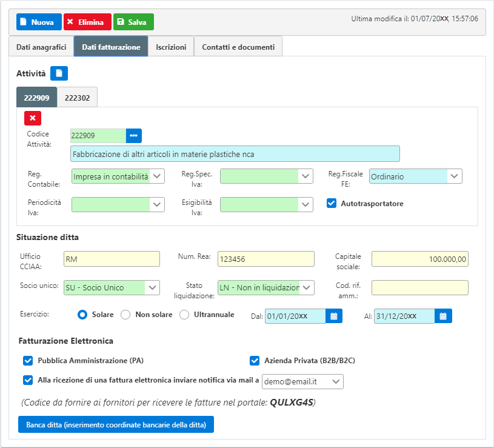Open the Contatti e documenti tab
Screen dimensions: 494x448
point(238,47)
